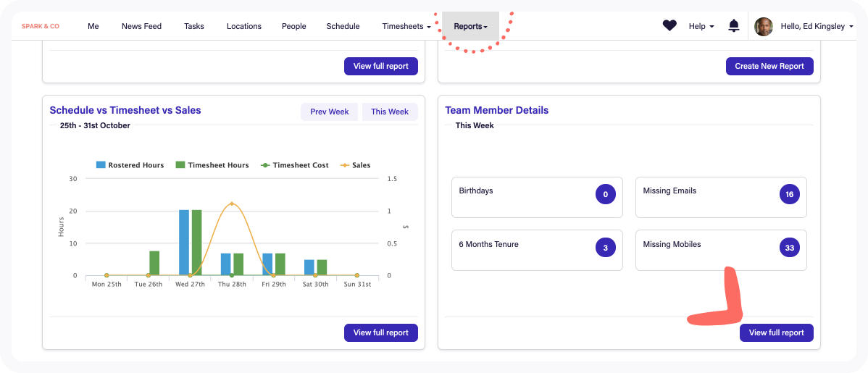Open the notifications bell

[734, 26]
